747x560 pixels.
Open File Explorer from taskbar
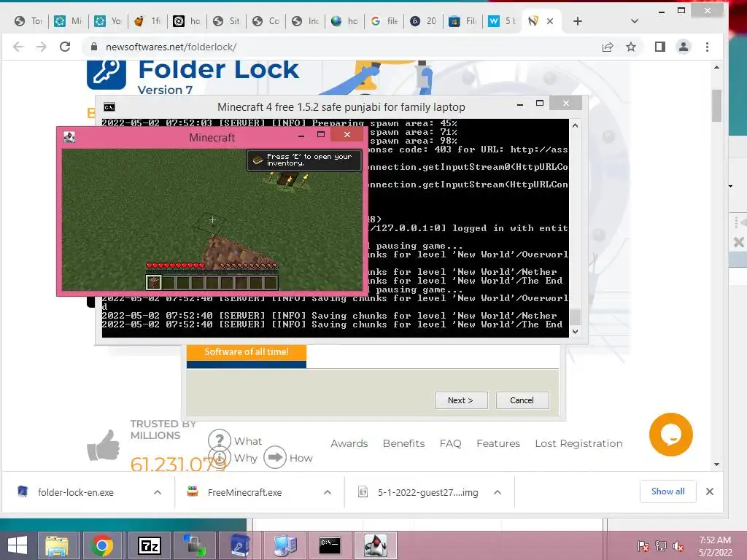click(x=57, y=545)
